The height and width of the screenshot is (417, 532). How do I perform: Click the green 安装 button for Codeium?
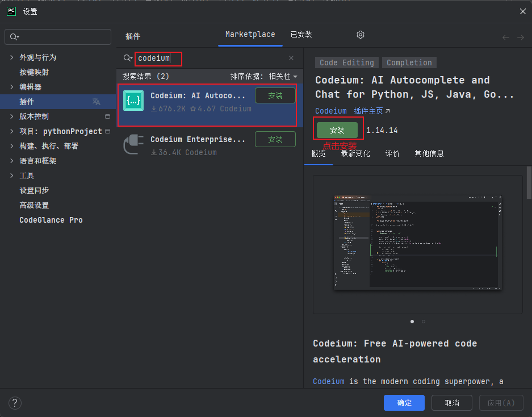(338, 130)
